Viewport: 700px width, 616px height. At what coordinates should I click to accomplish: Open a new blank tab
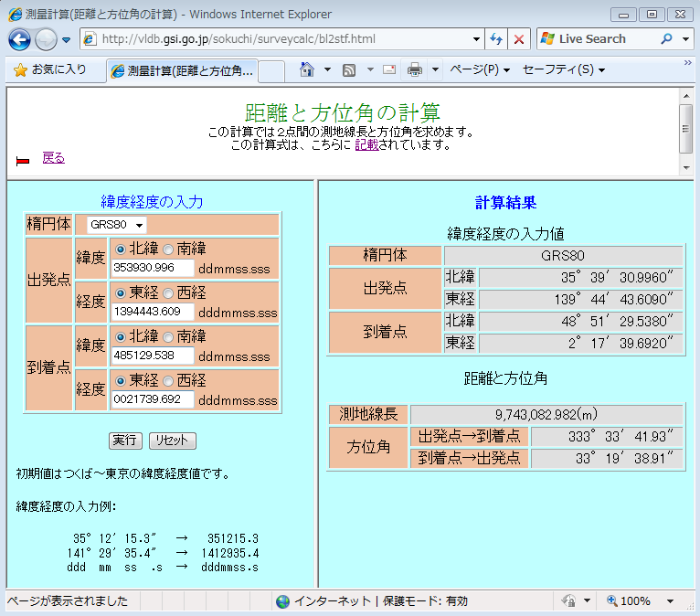tap(271, 71)
